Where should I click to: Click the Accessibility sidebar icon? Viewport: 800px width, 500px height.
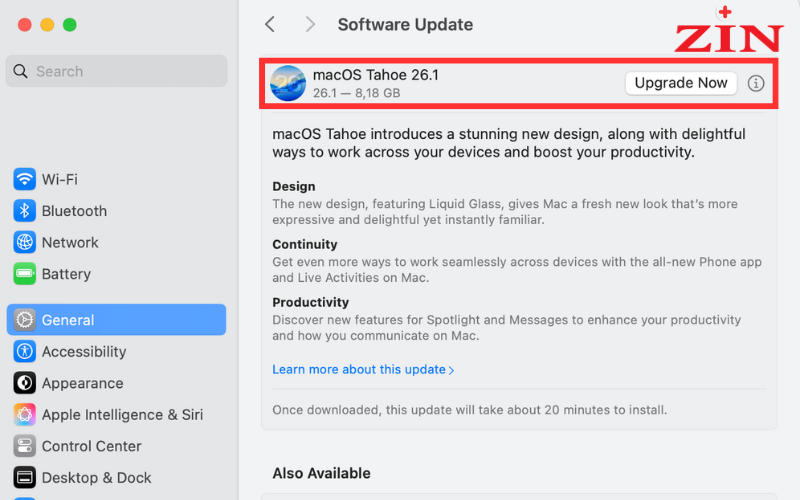tap(24, 352)
